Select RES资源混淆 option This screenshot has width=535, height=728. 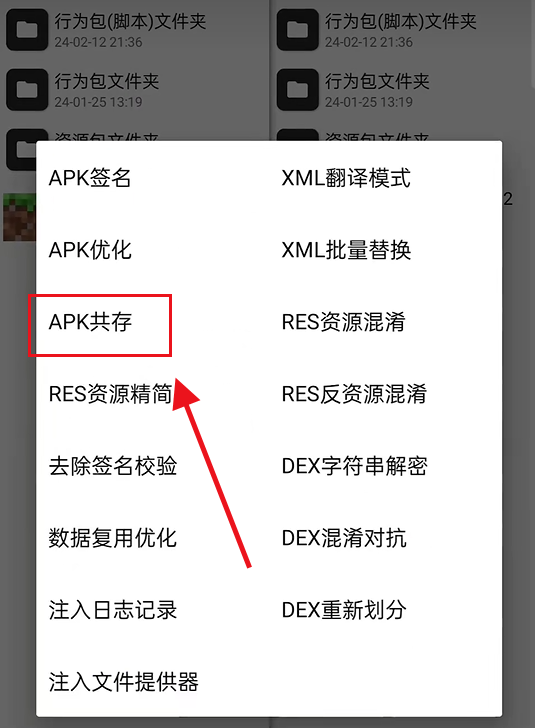344,322
